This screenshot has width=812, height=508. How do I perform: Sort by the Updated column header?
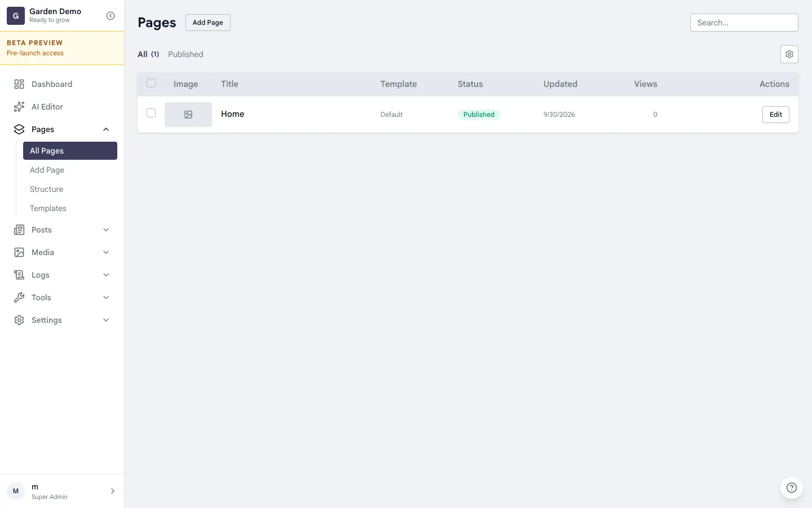point(561,84)
